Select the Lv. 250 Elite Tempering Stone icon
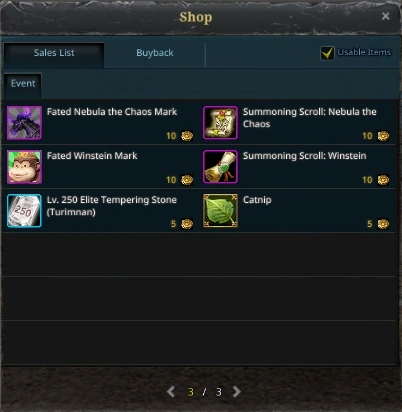Screen dimensions: 402x412 coord(24,211)
